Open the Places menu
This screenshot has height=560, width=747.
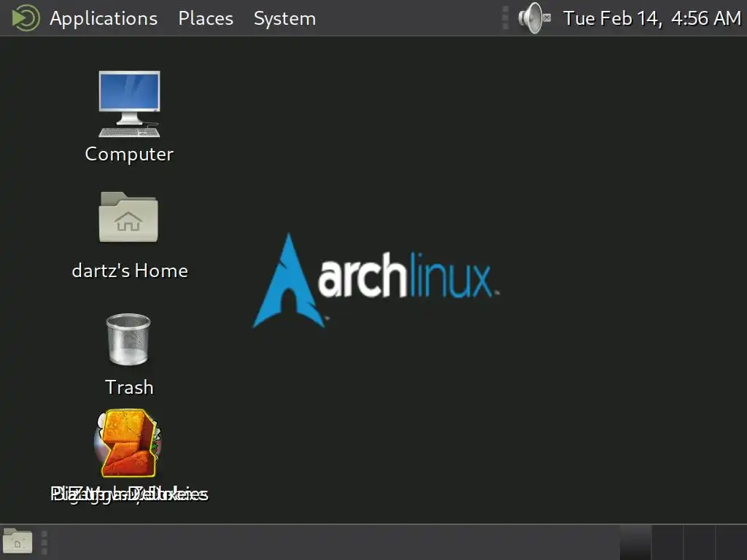tap(205, 18)
